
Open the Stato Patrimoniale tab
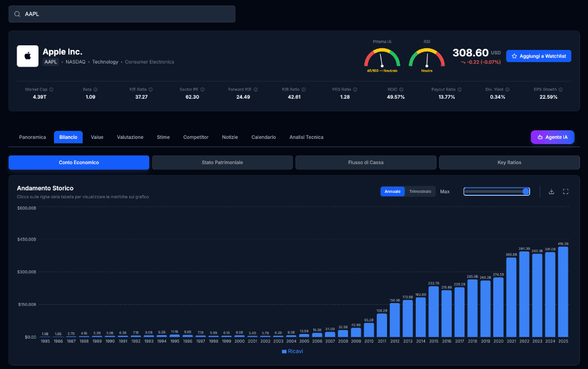(x=222, y=162)
